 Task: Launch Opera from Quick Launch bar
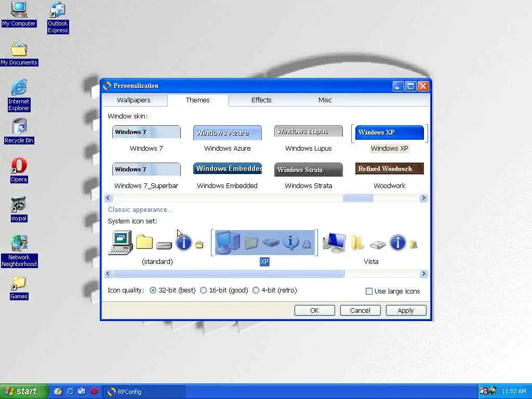(x=94, y=392)
